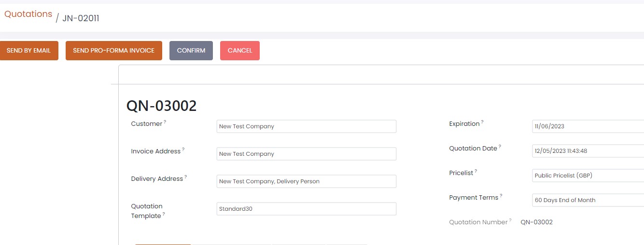Expand the Payment Terms dropdown

pyautogui.click(x=588, y=200)
